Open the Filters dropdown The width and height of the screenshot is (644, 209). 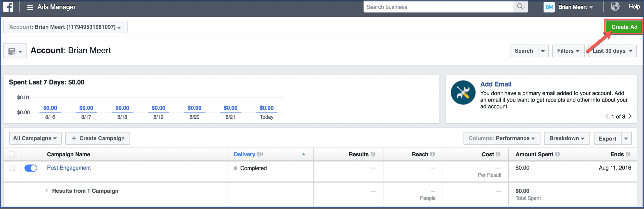click(x=568, y=51)
